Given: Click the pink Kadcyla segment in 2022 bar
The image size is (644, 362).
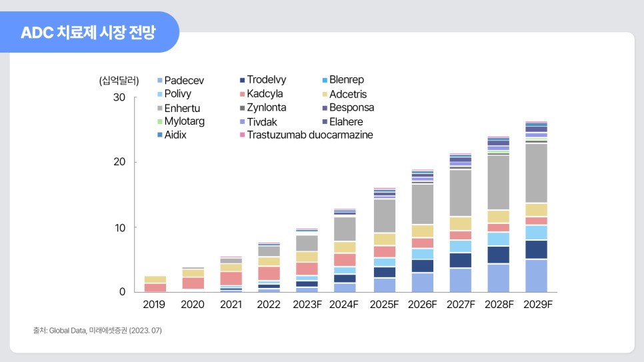Looking at the screenshot, I should [269, 273].
